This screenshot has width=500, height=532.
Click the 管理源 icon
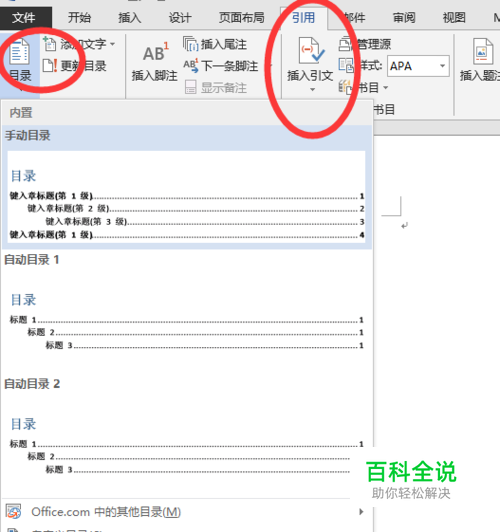pos(345,44)
